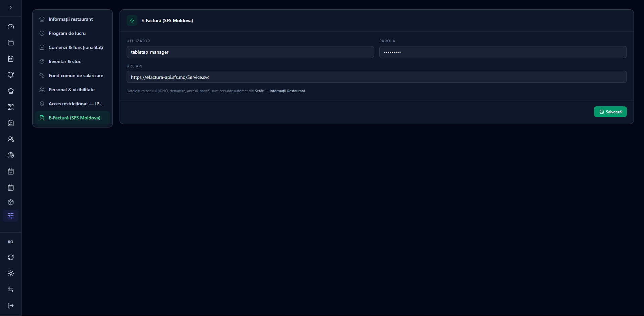
Task: Open the fingerprint icon in sidebar
Action: [x=11, y=155]
